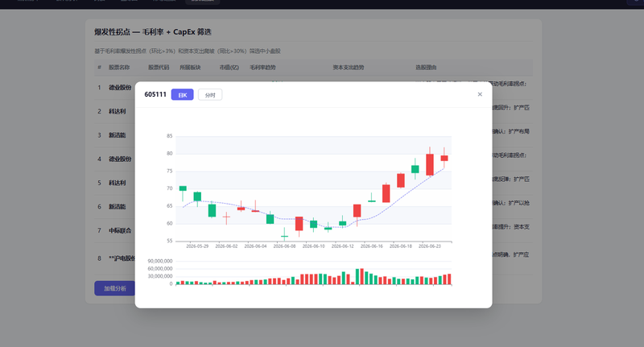Close the 605111 chart dialog
This screenshot has height=347, width=644.
point(480,94)
